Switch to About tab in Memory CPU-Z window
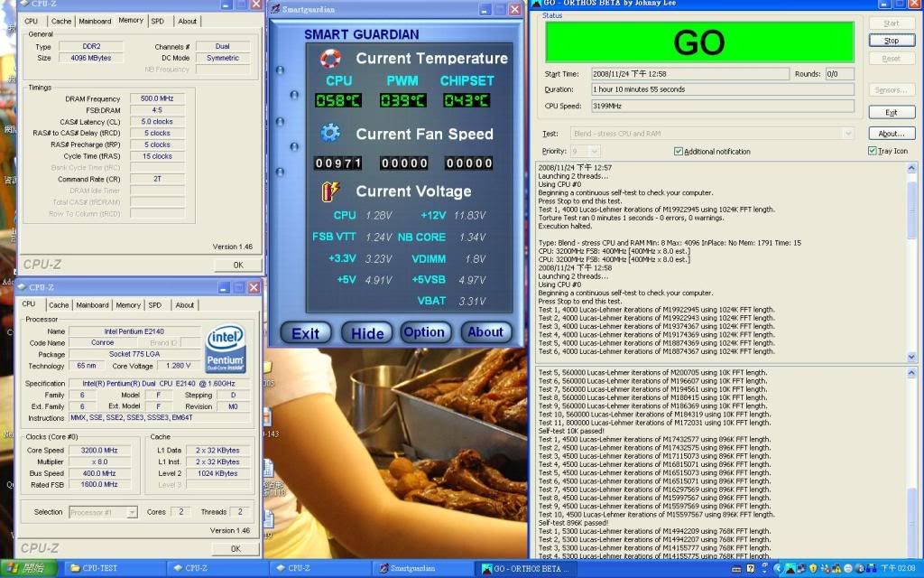 point(188,22)
